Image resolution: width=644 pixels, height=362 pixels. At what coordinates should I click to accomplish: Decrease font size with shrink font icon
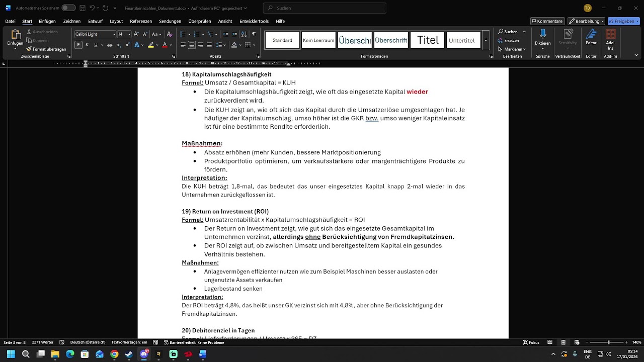pos(145,34)
